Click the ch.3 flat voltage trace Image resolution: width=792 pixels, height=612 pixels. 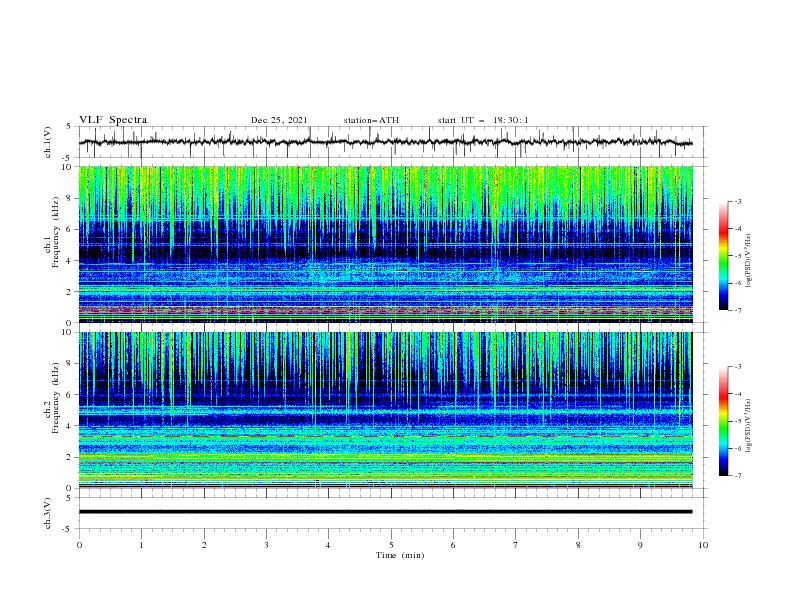click(x=385, y=512)
